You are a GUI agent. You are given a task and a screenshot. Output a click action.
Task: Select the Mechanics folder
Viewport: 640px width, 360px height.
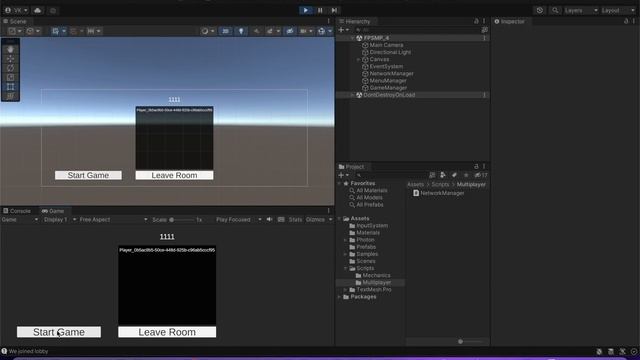(x=376, y=276)
